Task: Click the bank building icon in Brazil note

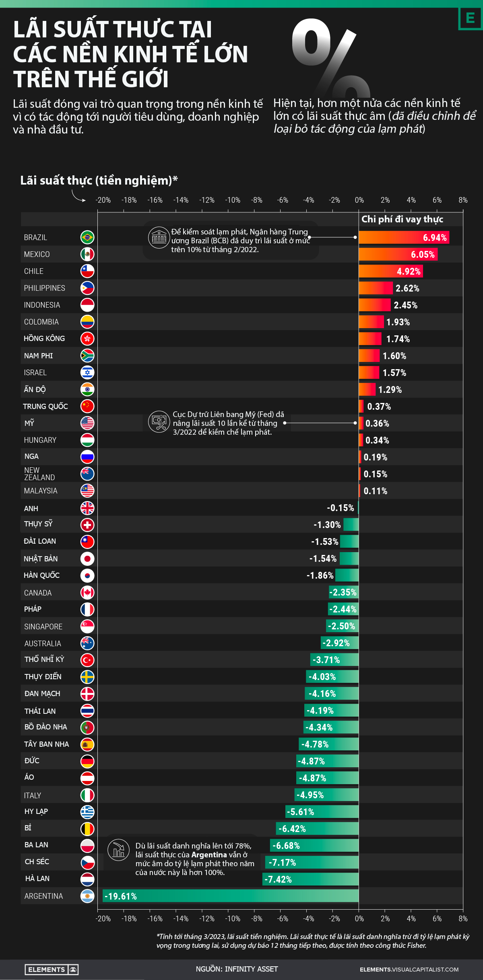Action: click(x=159, y=238)
